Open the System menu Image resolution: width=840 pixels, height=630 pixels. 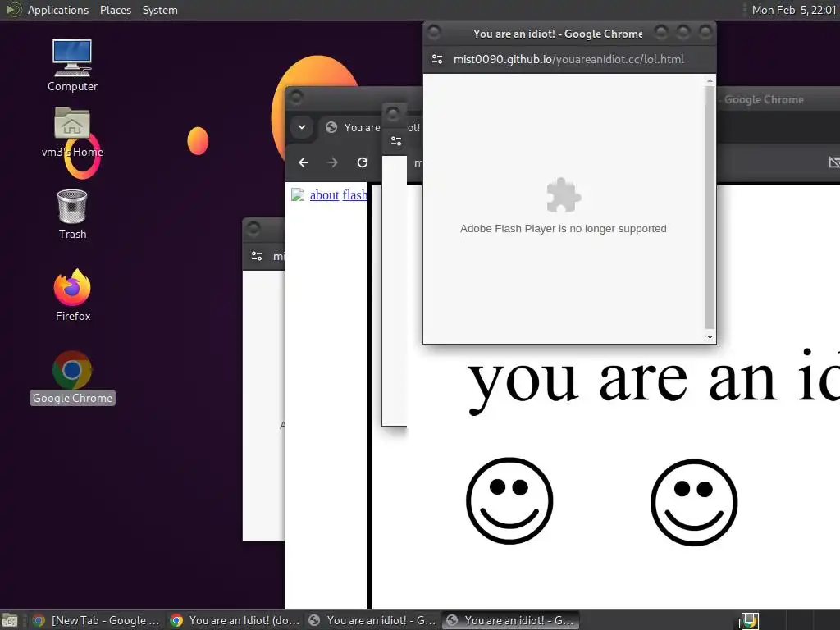point(160,10)
